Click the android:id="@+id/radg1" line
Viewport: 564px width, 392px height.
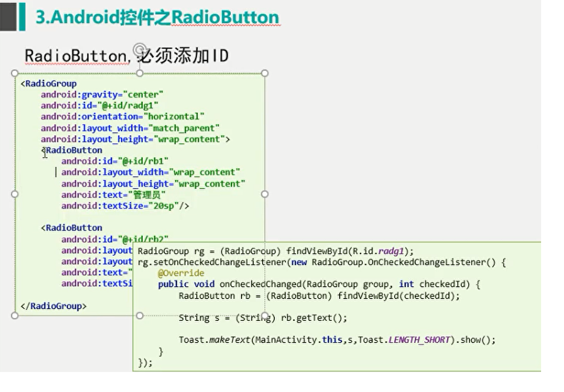click(x=99, y=106)
